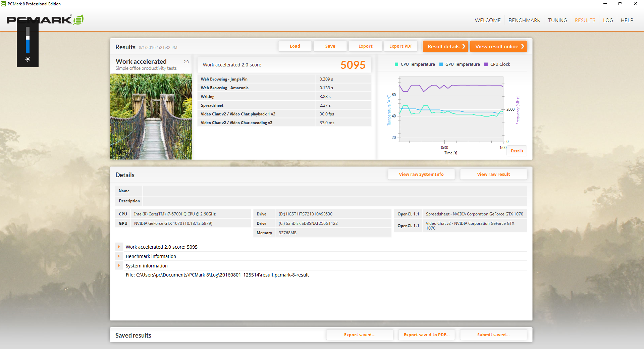Click the Load button
The image size is (644, 349).
point(295,46)
